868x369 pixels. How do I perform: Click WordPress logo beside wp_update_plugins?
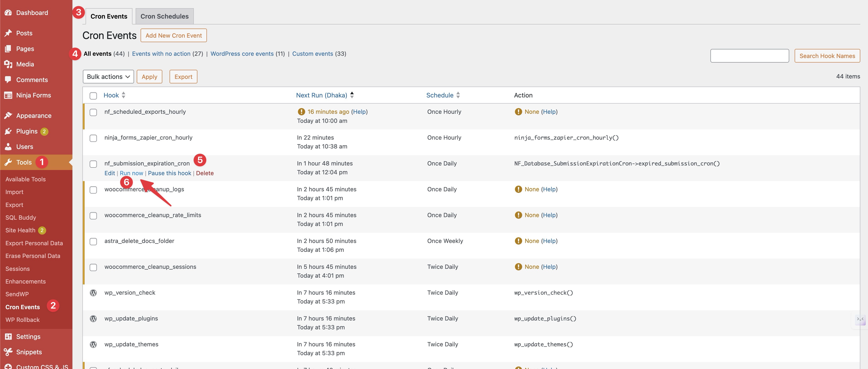[93, 319]
